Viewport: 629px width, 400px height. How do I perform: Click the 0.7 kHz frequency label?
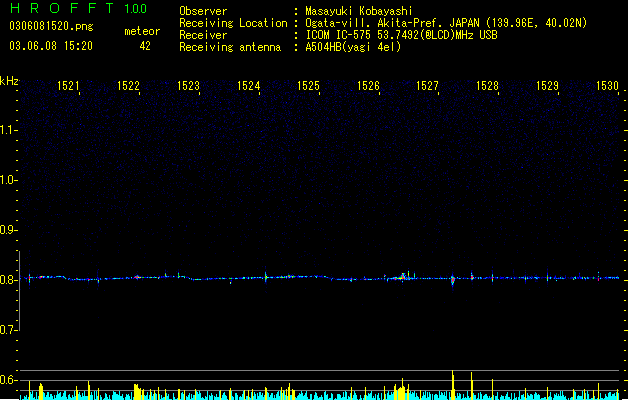click(x=8, y=330)
